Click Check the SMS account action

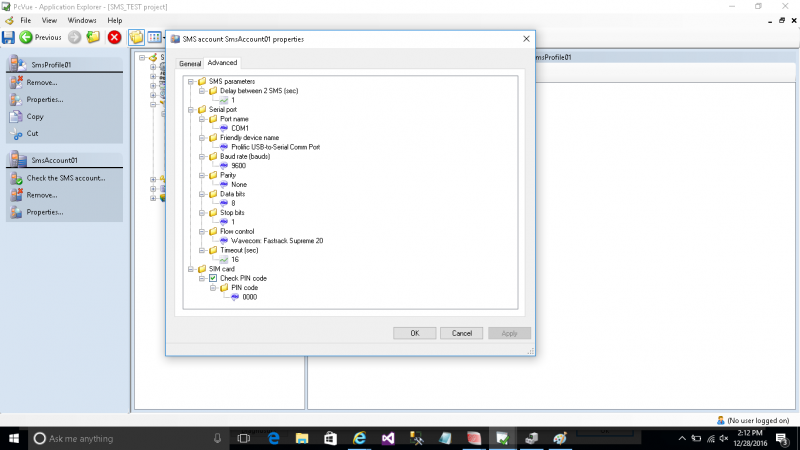point(66,178)
